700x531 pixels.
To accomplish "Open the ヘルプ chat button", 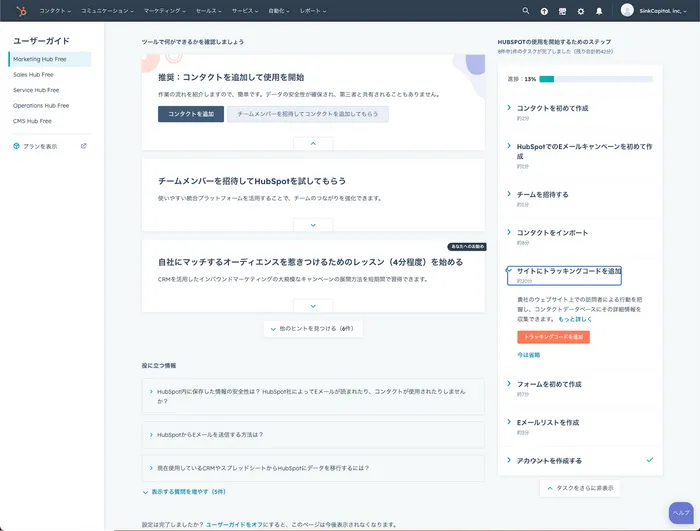I will pos(681,513).
